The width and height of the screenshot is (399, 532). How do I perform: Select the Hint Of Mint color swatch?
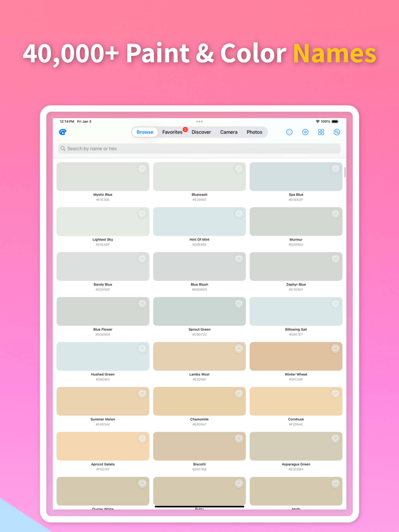199,222
